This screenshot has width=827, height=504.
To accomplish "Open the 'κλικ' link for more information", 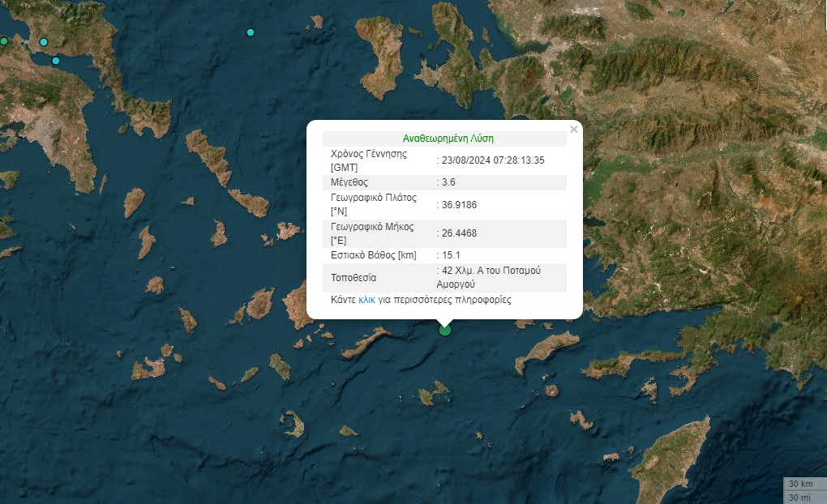I will point(366,300).
